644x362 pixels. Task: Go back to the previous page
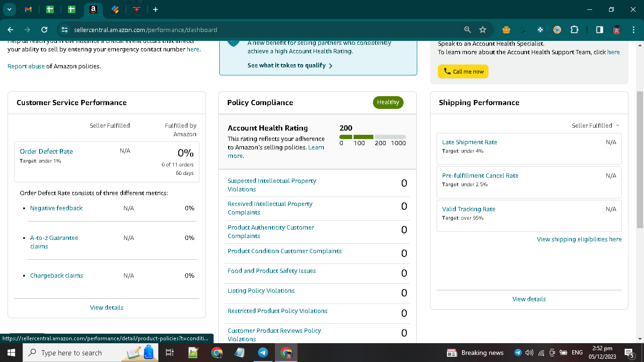click(x=10, y=30)
